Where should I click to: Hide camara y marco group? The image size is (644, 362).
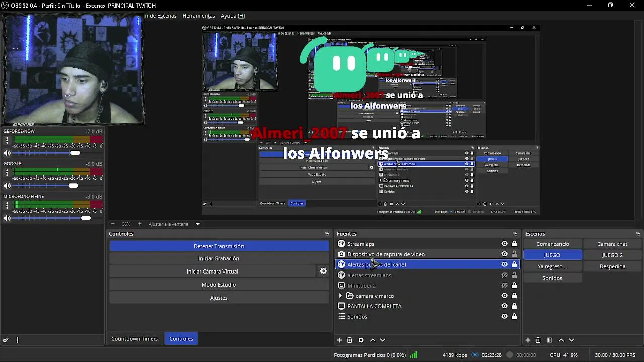point(504,296)
